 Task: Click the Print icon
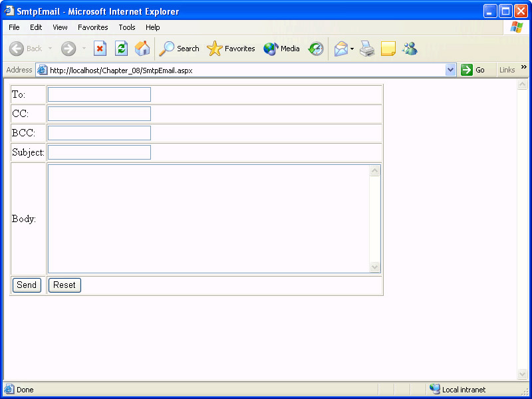click(367, 49)
